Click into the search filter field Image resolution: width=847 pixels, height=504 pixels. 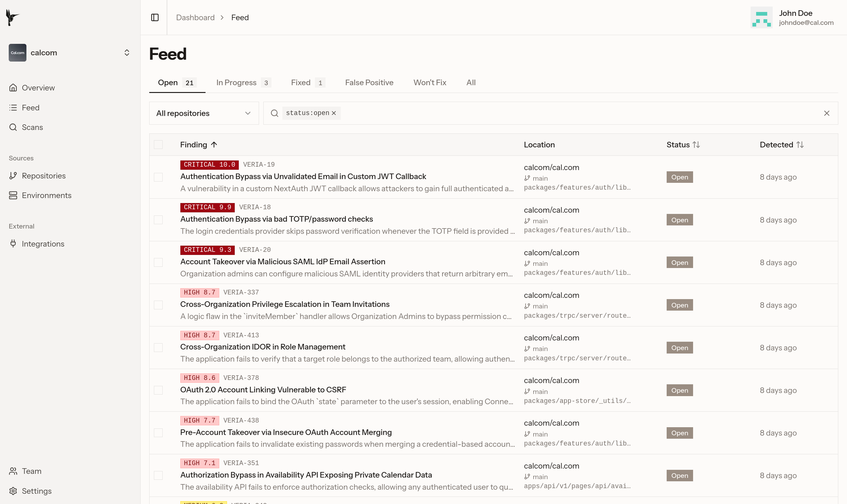point(577,113)
